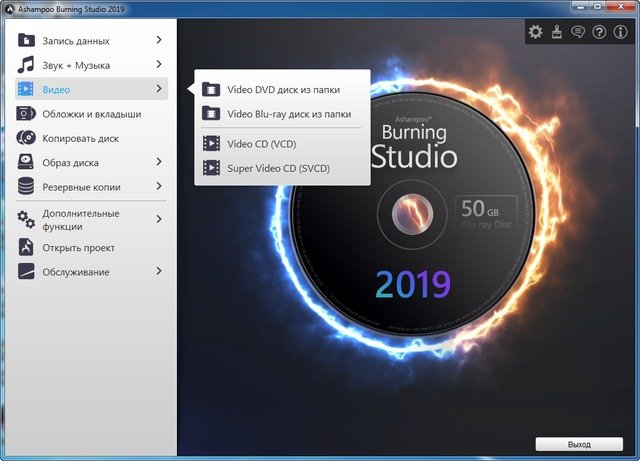This screenshot has width=640, height=461.
Task: Expand the Запись данных submenu arrow
Action: [x=159, y=40]
